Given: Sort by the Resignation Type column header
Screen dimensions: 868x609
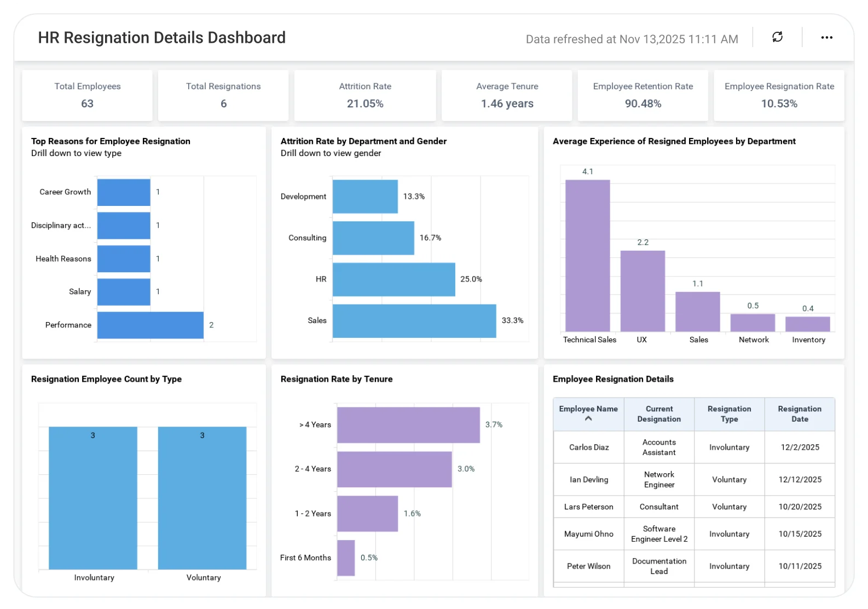Looking at the screenshot, I should [729, 414].
